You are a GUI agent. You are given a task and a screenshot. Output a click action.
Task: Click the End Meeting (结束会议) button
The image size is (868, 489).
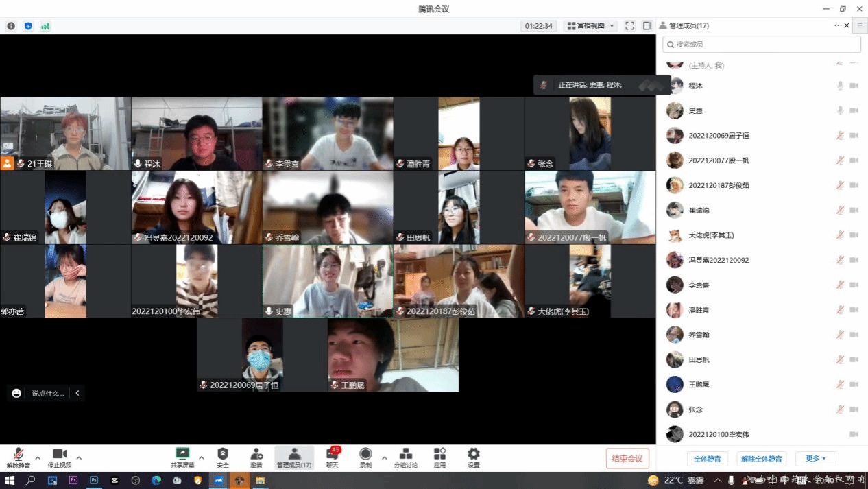pyautogui.click(x=627, y=459)
